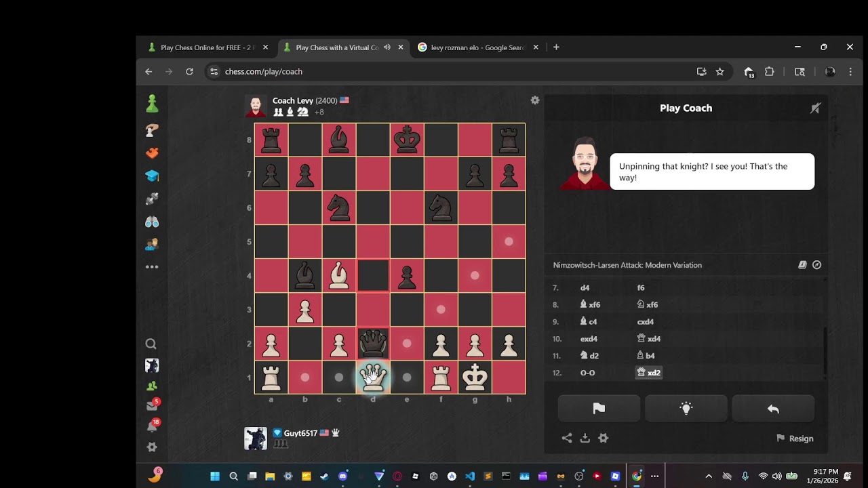The width and height of the screenshot is (868, 488).
Task: Select move 10 exd4 in move list
Action: [589, 339]
